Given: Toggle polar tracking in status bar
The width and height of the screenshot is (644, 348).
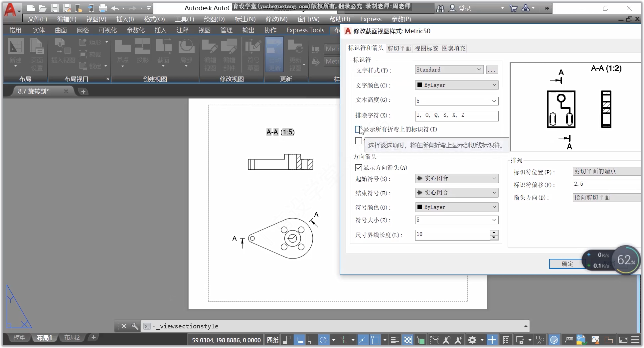Looking at the screenshot, I should (323, 340).
